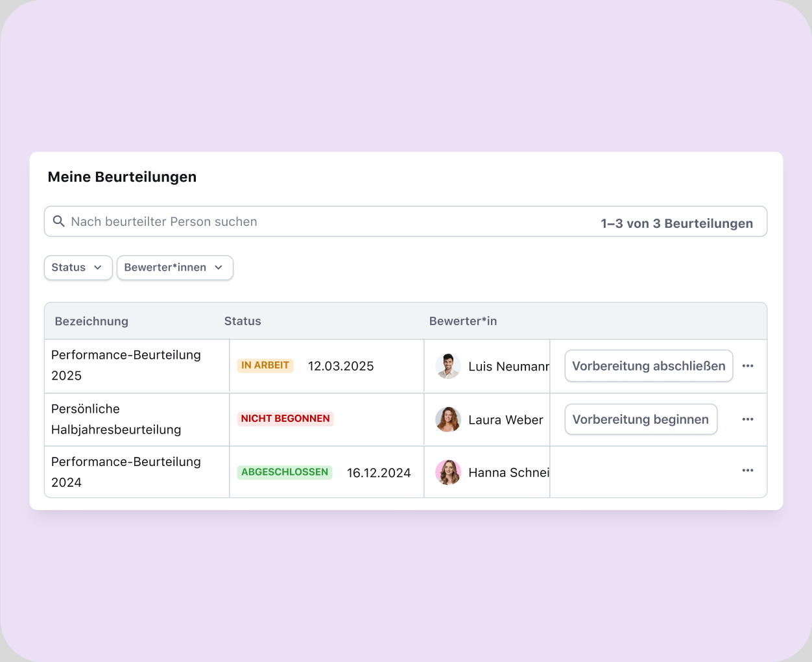Click Laura Weber's profile avatar
Screen dimensions: 812x662
coord(448,419)
